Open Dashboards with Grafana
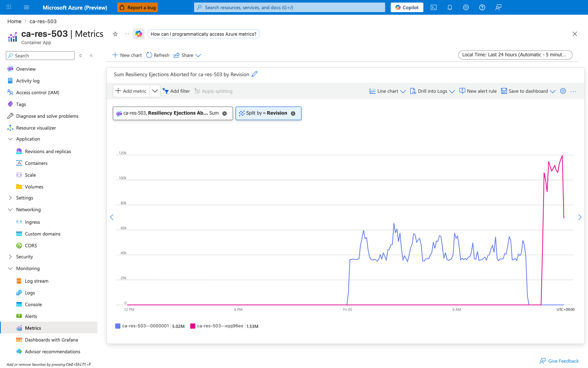The width and height of the screenshot is (588, 368). [x=51, y=340]
